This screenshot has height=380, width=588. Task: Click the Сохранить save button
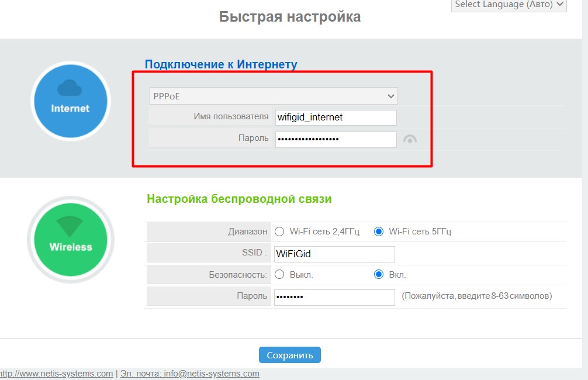click(290, 354)
